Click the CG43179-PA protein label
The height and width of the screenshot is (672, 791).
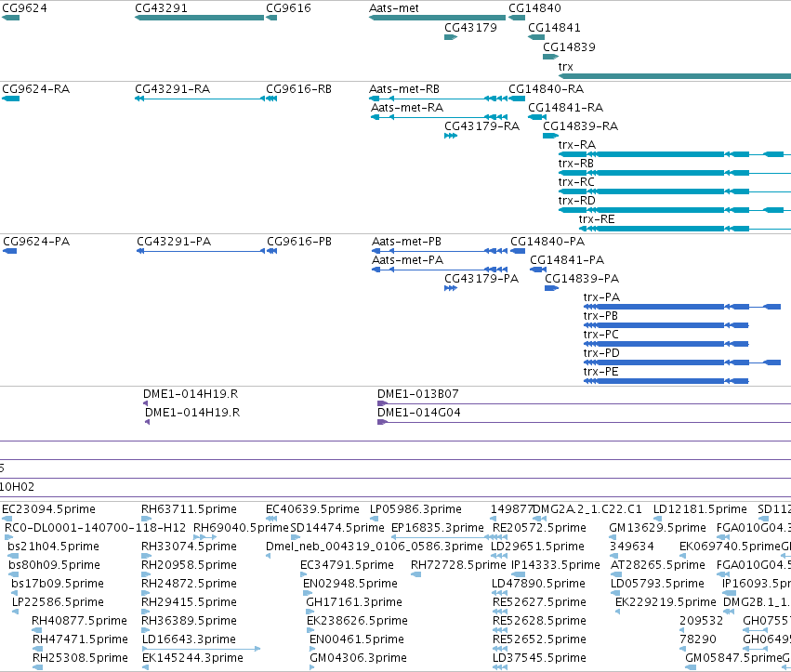[x=481, y=279]
